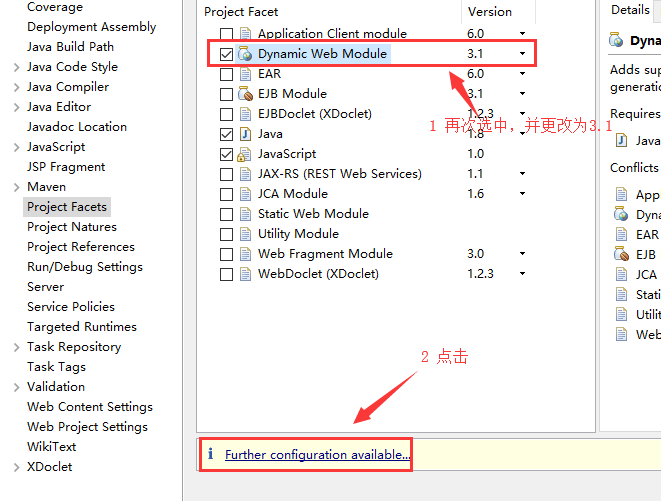Image resolution: width=661 pixels, height=501 pixels.
Task: Click the Dynamic Web Module icon in Details header
Action: pos(616,40)
